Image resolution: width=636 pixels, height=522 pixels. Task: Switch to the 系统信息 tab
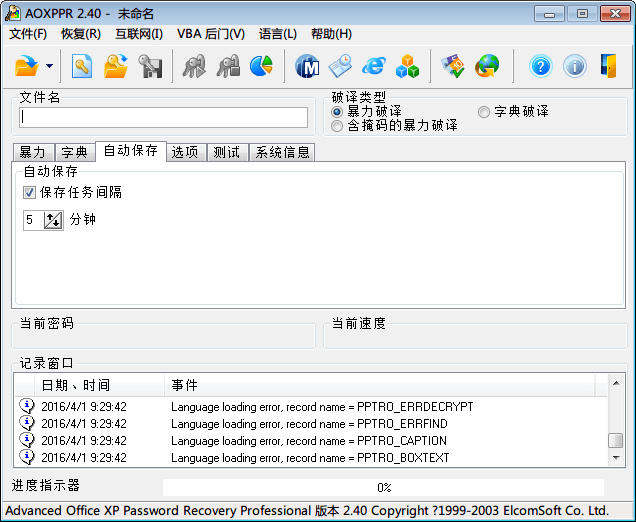click(282, 153)
